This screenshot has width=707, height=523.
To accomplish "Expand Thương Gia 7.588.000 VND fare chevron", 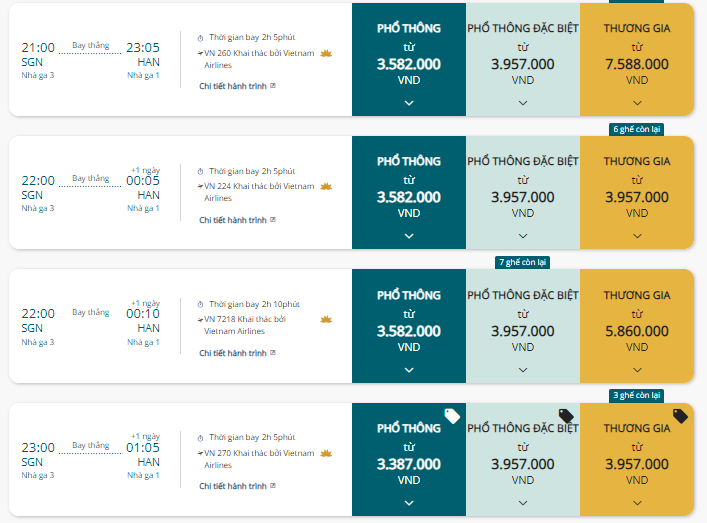I will pyautogui.click(x=637, y=102).
